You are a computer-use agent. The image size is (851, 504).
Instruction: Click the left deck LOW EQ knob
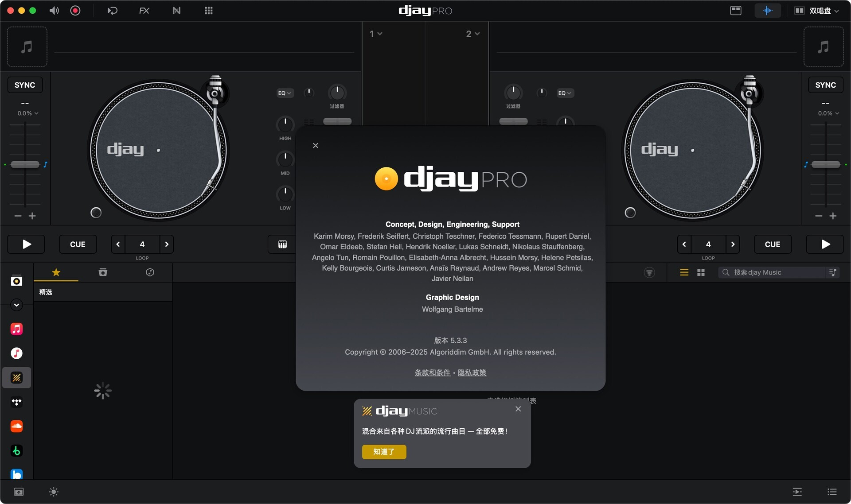coord(285,194)
